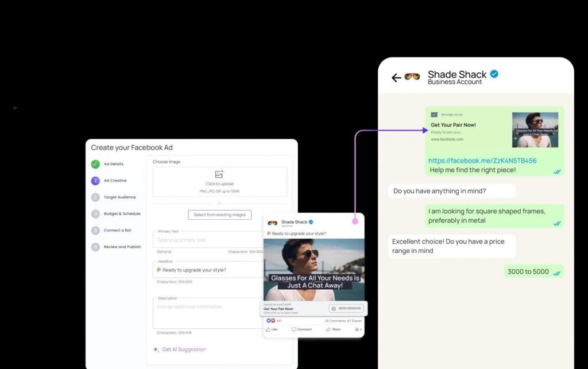Screen dimensions: 588x369
Task: Click into the Primary Text input field
Action: tap(208, 240)
